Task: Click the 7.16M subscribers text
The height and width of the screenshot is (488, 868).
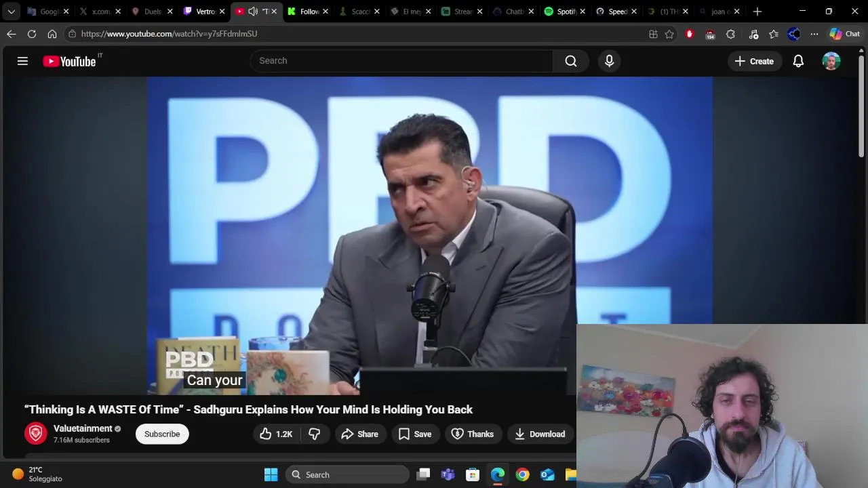Action: click(x=81, y=440)
